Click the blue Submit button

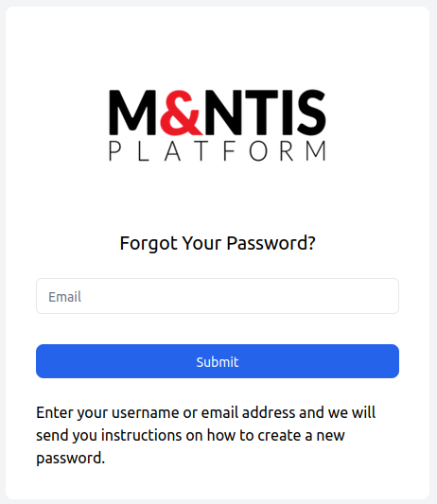[218, 361]
